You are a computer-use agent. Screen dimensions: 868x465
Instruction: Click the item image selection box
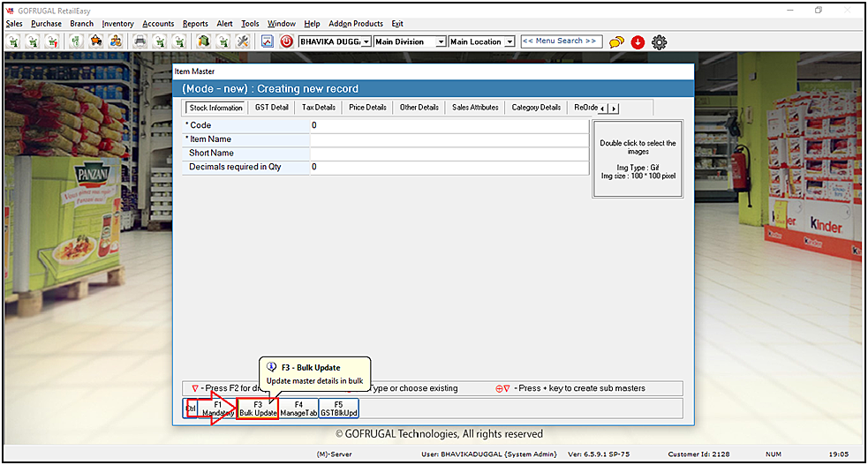point(638,159)
